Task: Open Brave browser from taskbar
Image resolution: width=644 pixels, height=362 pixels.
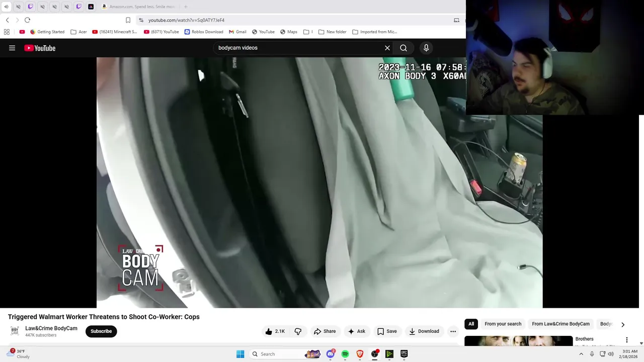Action: (360, 354)
